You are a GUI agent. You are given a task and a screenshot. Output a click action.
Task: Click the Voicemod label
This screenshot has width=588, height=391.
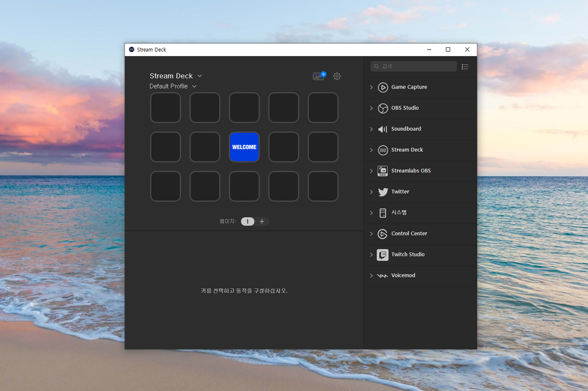[403, 275]
